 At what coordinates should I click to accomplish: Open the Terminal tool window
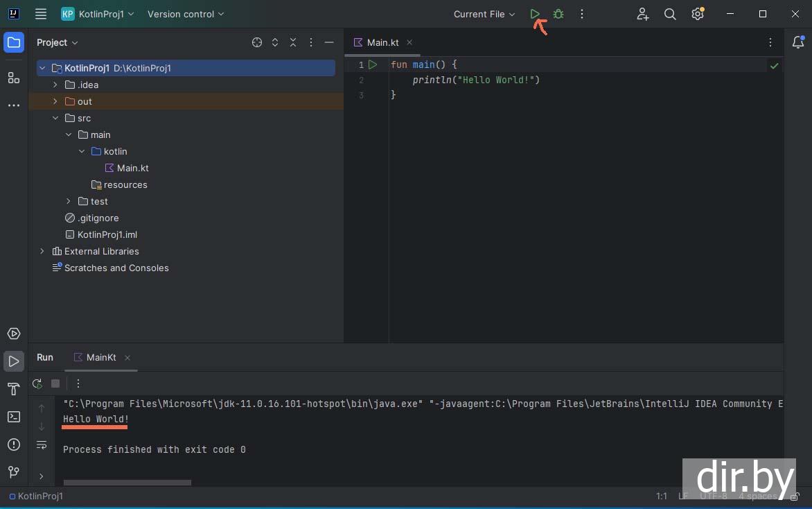coord(13,417)
